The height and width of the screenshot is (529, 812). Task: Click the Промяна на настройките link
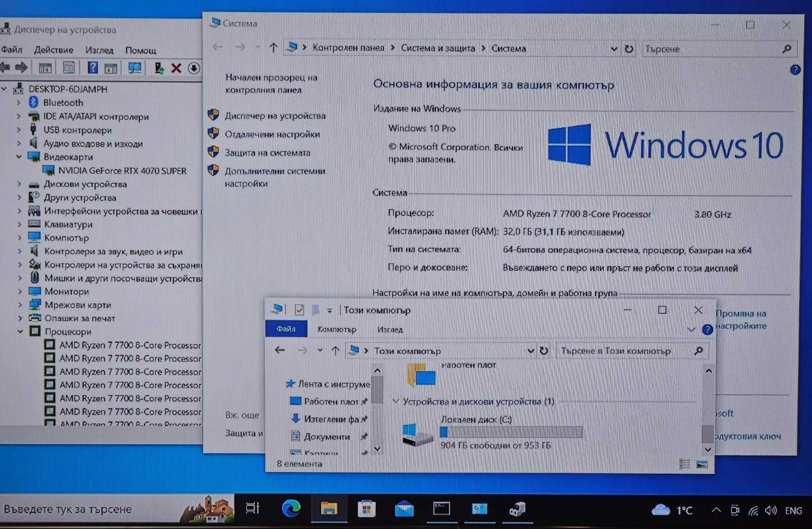click(741, 319)
